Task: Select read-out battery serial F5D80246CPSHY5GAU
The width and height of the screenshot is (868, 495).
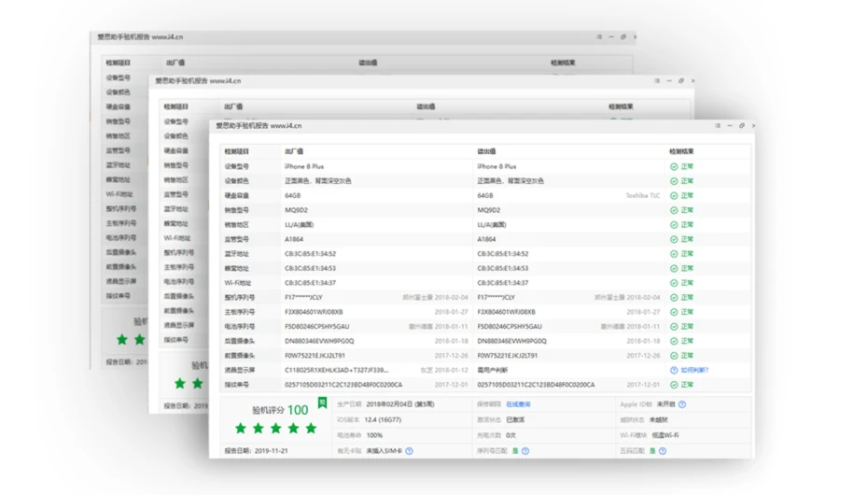Action: coord(510,327)
